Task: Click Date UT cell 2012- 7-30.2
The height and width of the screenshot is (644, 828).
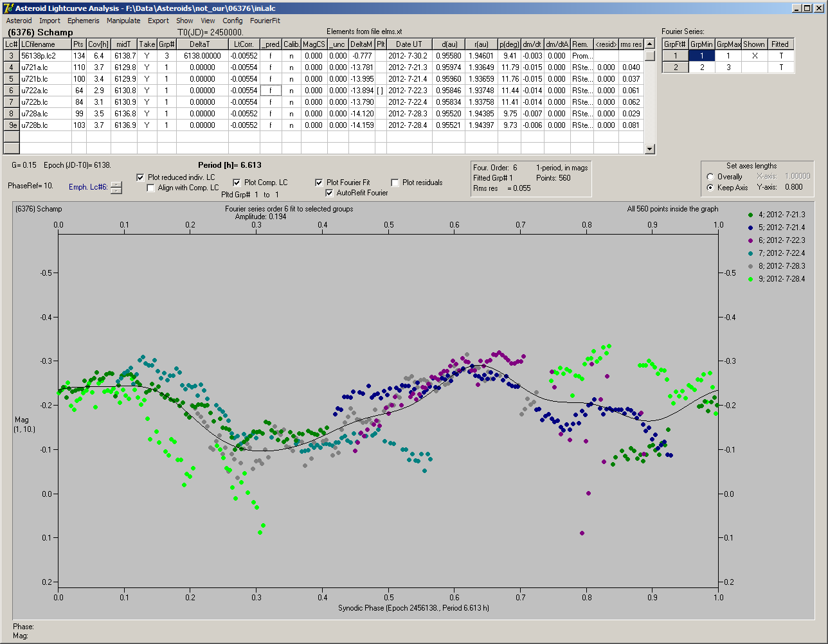Action: [x=409, y=56]
